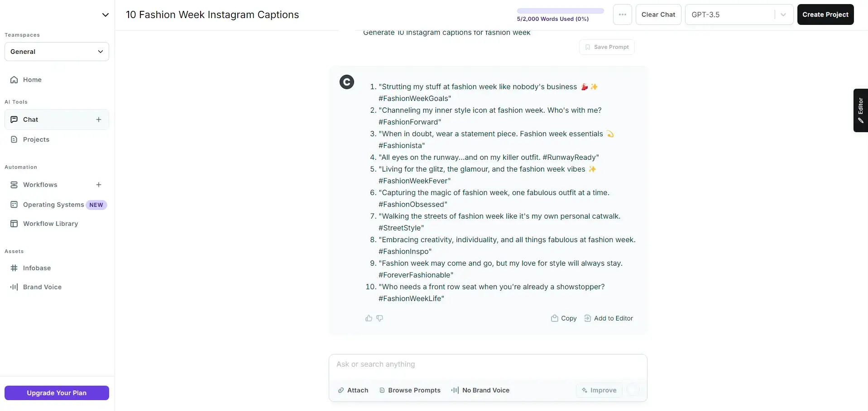868x411 pixels.
Task: Create a new Workflow via plus icon
Action: click(98, 184)
